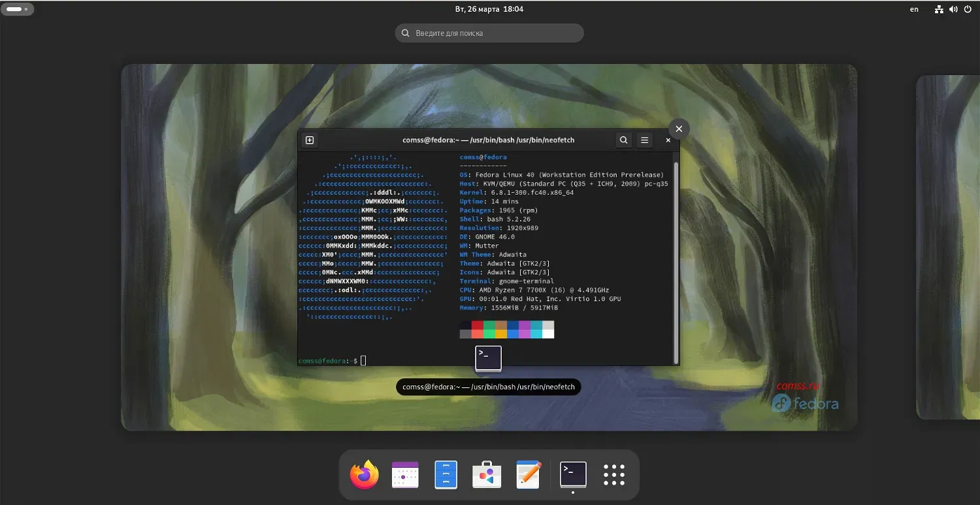Click the terminal app icon overlaid on the window
The height and width of the screenshot is (505, 980).
[488, 359]
